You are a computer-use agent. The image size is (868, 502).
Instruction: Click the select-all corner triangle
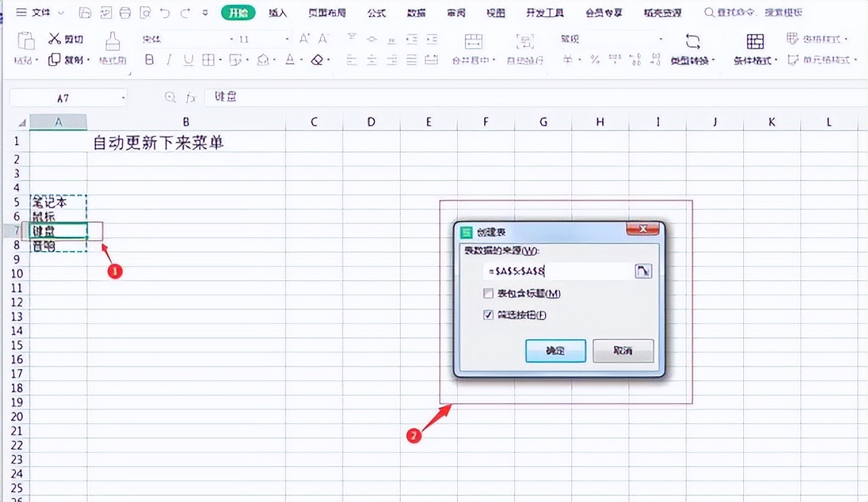22,123
